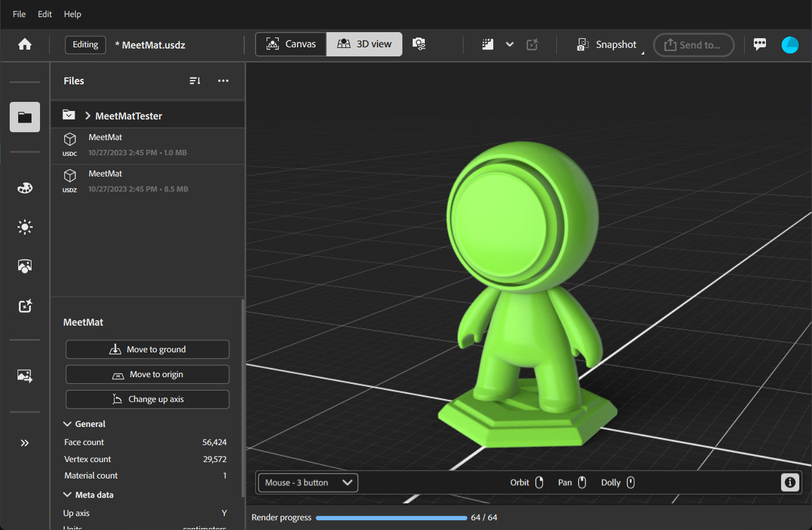Screen dimensions: 812x530
Task: Open the Materials palette icon in sidebar
Action: (x=25, y=188)
